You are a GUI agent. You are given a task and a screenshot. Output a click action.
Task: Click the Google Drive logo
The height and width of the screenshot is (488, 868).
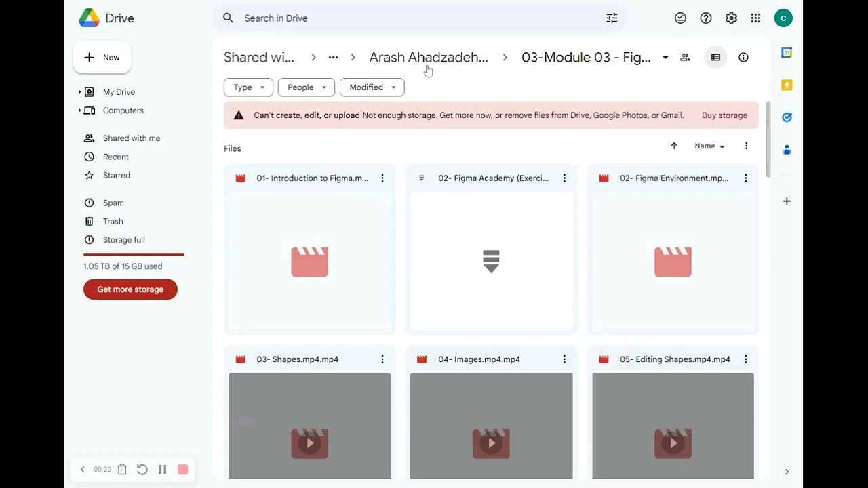[x=89, y=18]
